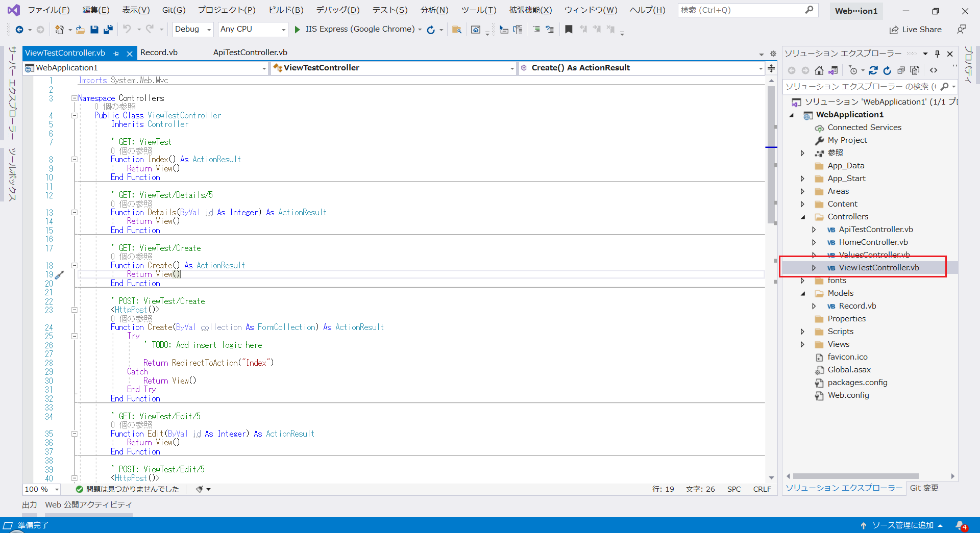The height and width of the screenshot is (533, 980).
Task: Open the Git menu
Action: [x=173, y=10]
